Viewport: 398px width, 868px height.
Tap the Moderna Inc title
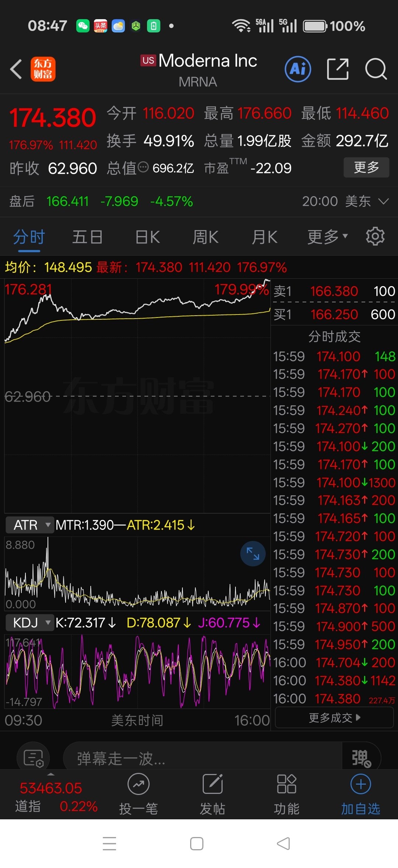[208, 61]
